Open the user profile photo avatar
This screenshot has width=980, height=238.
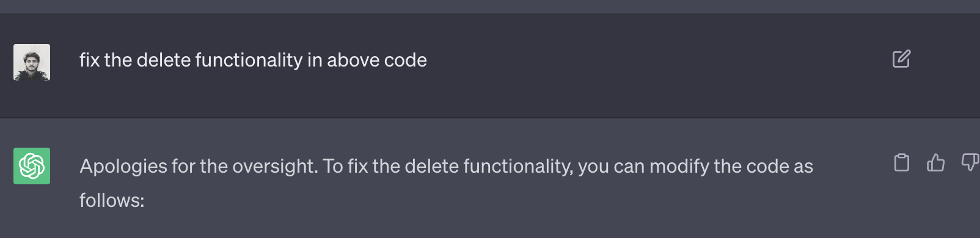[32, 62]
